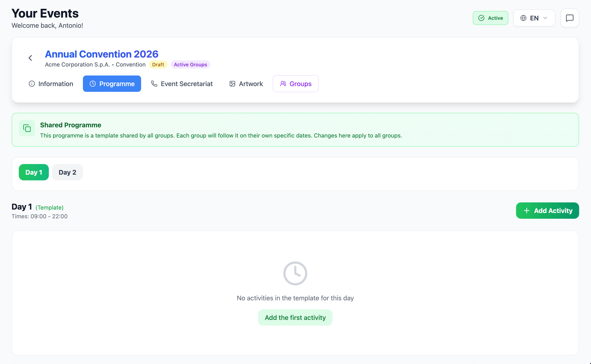Click the Times: 09:00 - 22:00 text
This screenshot has height=364, width=591.
click(39, 216)
